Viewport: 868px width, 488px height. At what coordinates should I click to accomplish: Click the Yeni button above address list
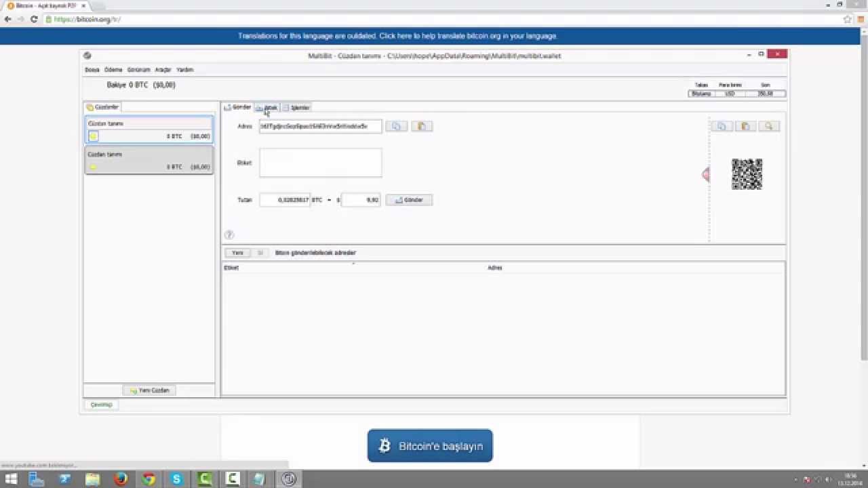237,253
